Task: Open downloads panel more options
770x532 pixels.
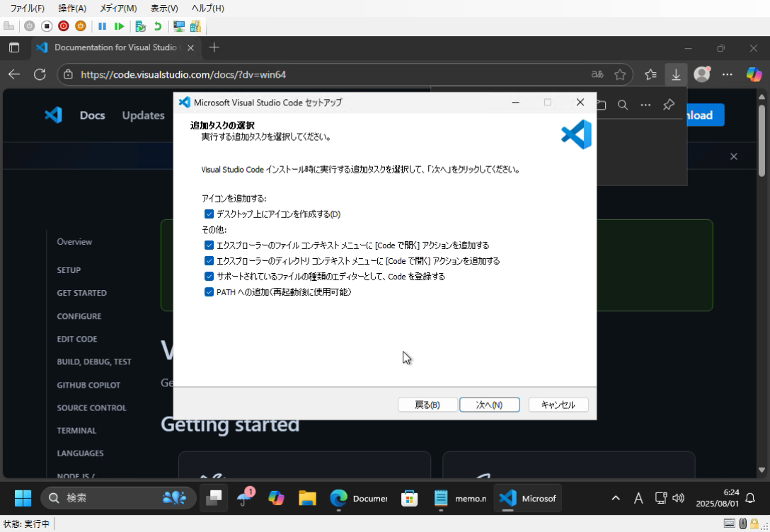Action: tap(645, 105)
